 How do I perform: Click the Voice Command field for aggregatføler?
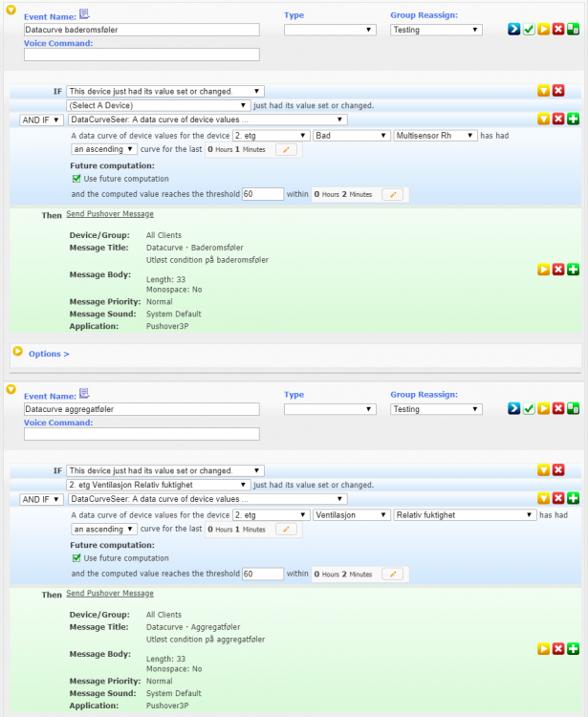click(x=142, y=434)
